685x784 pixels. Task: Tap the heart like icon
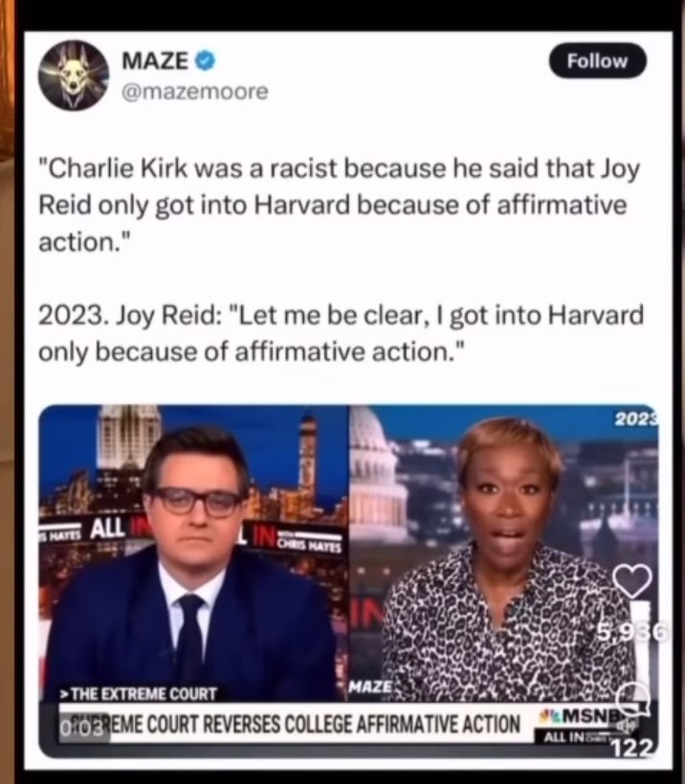(632, 581)
